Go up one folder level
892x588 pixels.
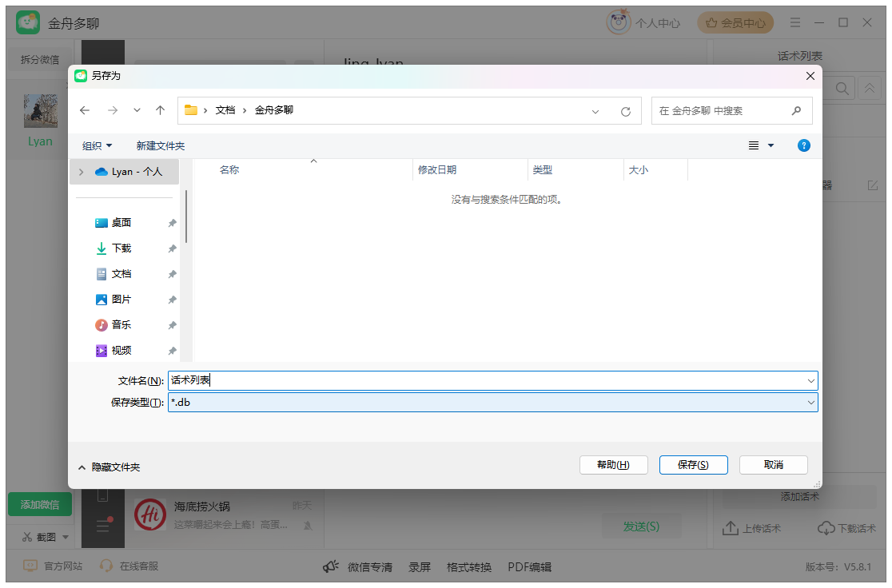pyautogui.click(x=161, y=110)
